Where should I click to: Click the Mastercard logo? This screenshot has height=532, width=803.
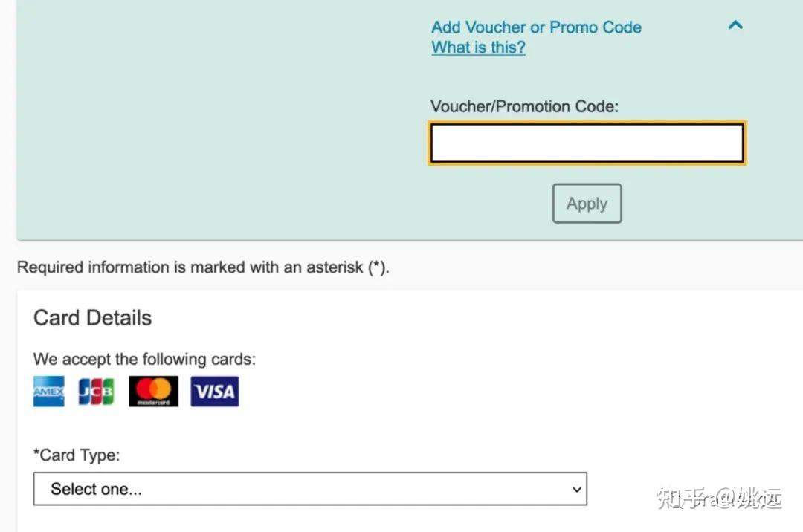tap(153, 392)
